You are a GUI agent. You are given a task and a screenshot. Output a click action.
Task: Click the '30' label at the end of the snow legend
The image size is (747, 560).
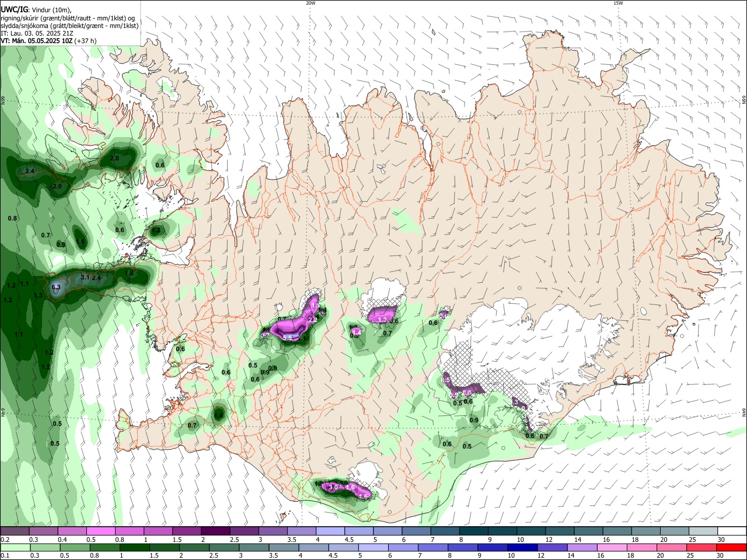point(721,540)
